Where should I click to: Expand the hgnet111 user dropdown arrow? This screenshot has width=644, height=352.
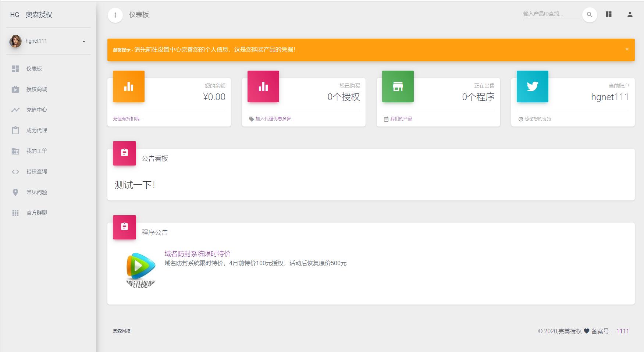84,41
